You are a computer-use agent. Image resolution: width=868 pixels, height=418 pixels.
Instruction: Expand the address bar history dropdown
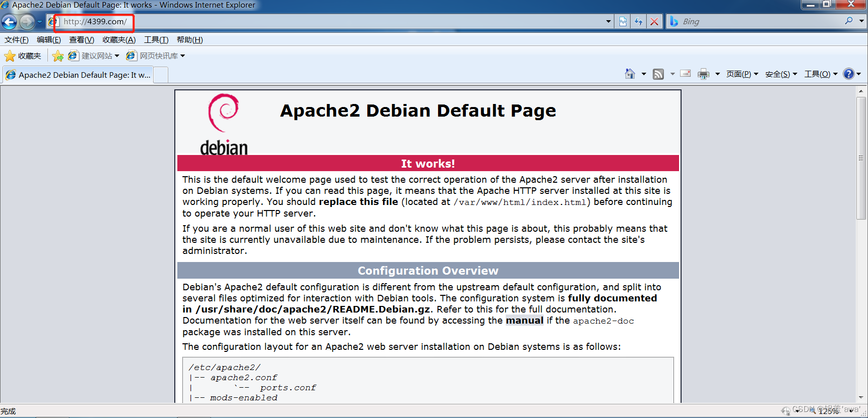(608, 22)
